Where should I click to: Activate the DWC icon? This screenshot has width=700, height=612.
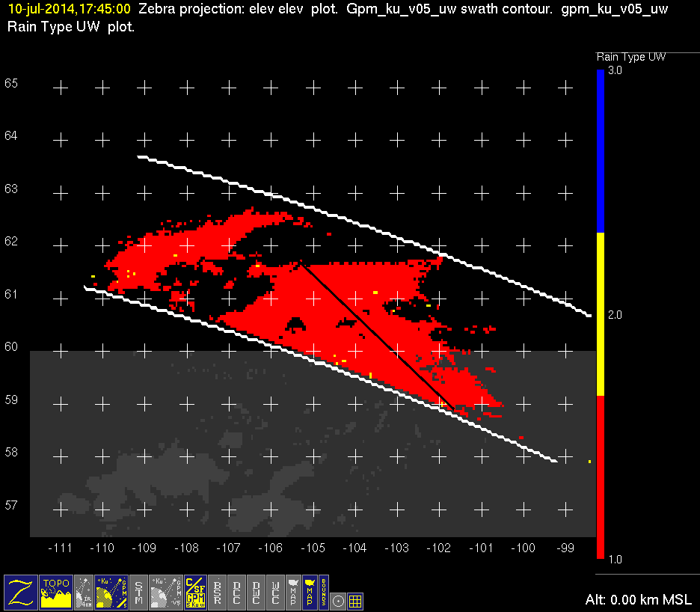pos(256,592)
